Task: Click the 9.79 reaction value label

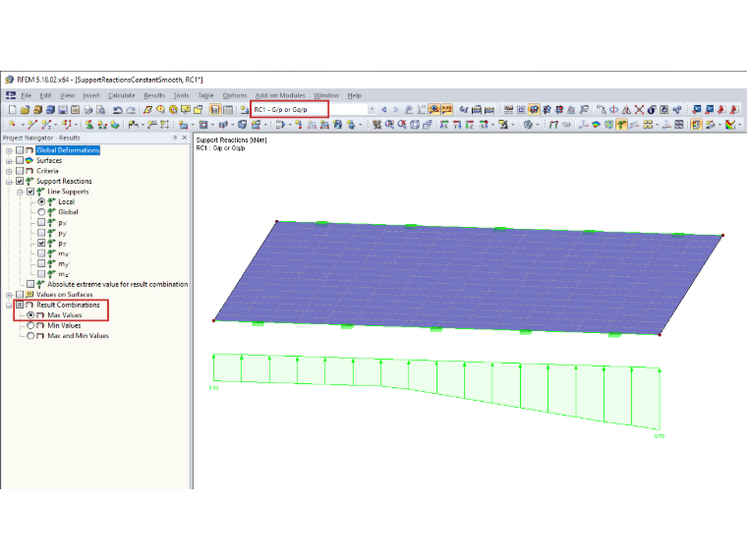Action: click(659, 436)
